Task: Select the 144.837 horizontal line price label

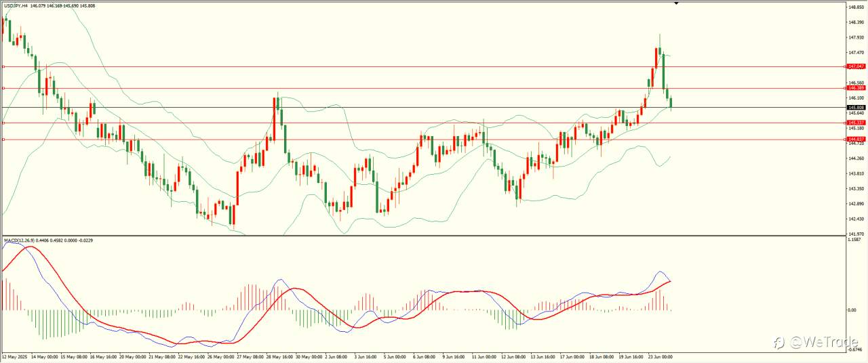Action: [x=856, y=139]
